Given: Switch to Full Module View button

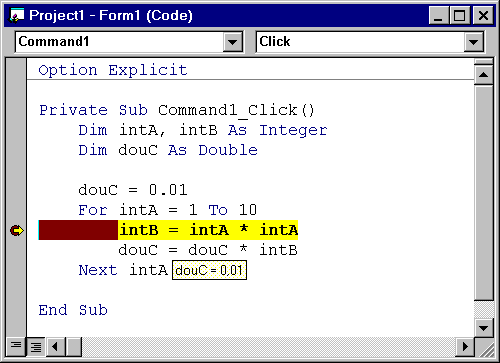Looking at the screenshot, I should pyautogui.click(x=36, y=347).
